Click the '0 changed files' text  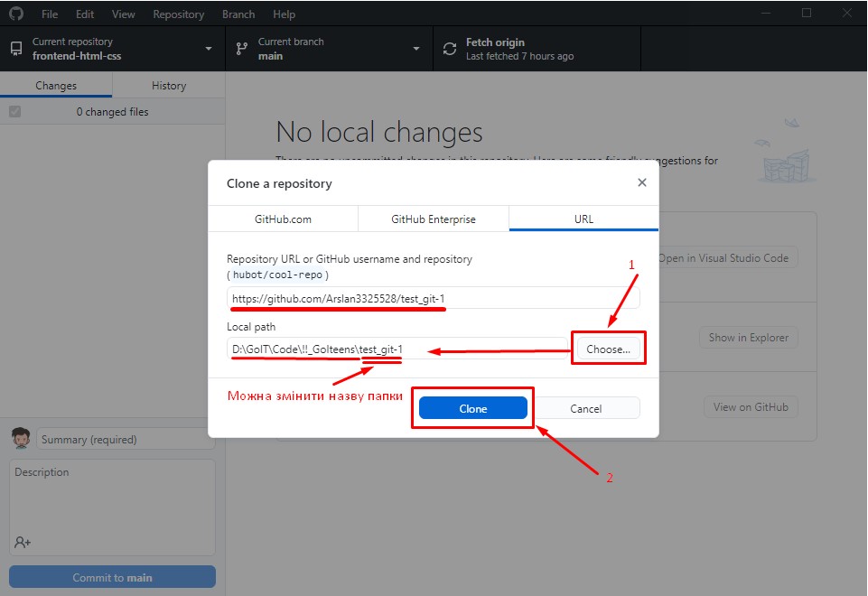click(112, 112)
